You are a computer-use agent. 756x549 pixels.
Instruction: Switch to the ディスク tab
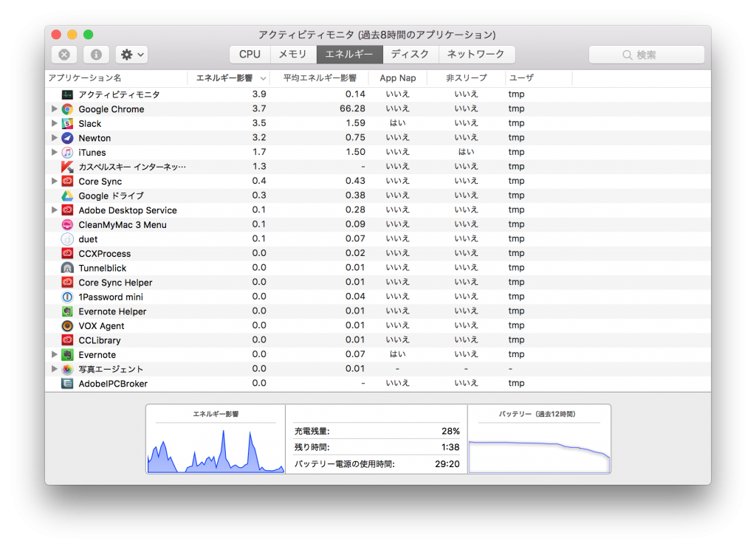point(410,55)
